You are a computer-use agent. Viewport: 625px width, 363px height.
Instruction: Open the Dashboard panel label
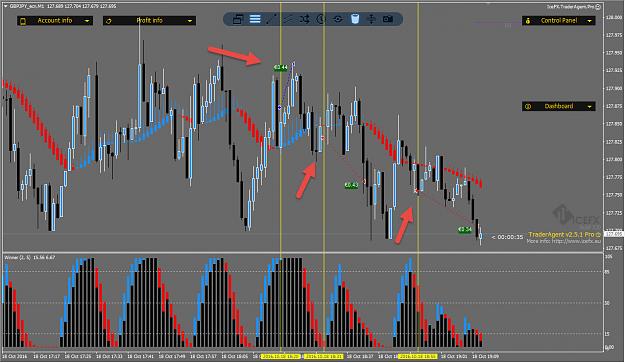559,106
